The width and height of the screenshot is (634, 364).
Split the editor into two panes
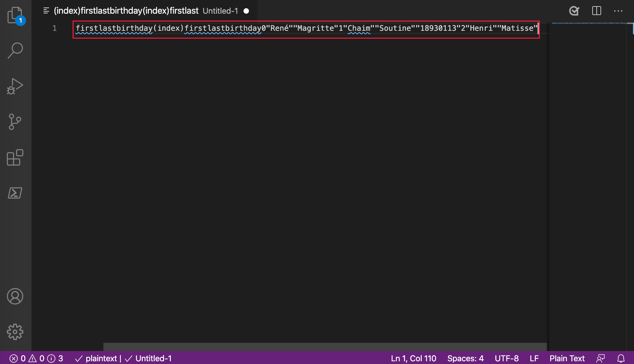[x=596, y=11]
